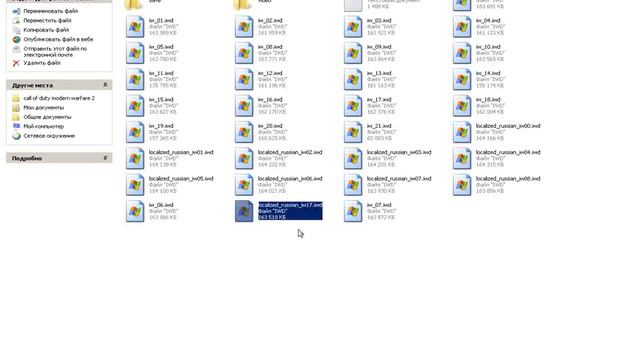Open call of duty modern warfare 2 folder link
640x360 pixels.
[59, 98]
